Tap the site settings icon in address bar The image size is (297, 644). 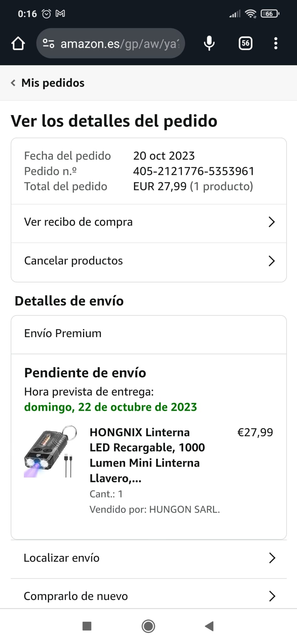pyautogui.click(x=48, y=43)
